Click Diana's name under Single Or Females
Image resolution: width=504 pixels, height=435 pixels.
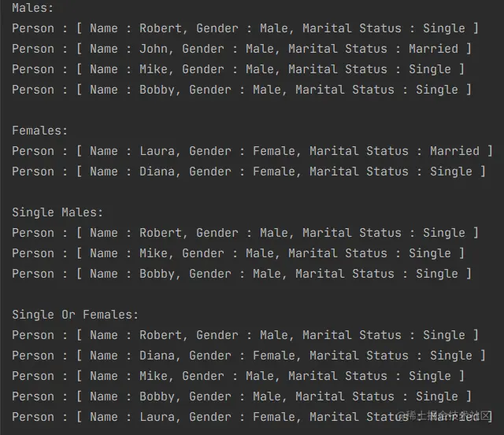click(x=157, y=356)
